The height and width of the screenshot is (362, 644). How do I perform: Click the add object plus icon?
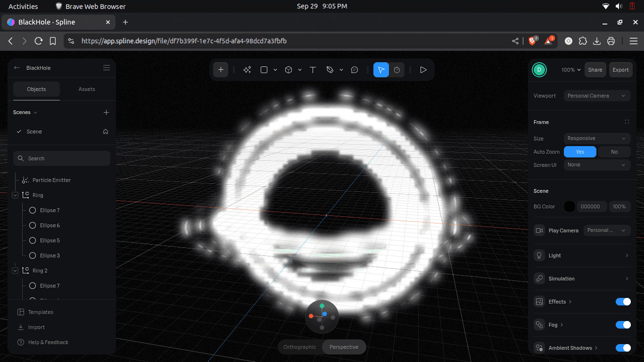[x=220, y=69]
